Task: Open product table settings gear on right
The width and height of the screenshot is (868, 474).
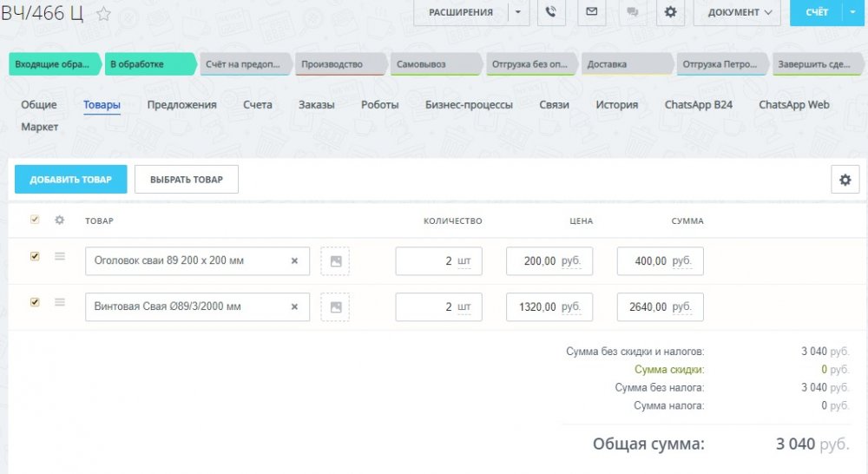Action: [845, 180]
